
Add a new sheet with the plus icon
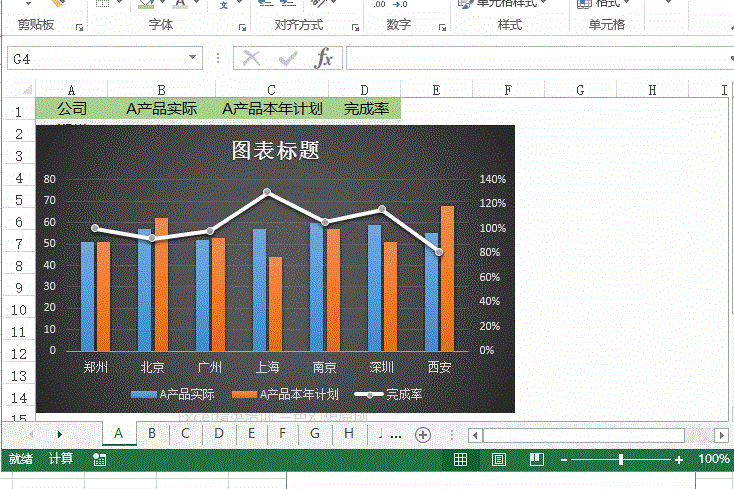point(423,435)
